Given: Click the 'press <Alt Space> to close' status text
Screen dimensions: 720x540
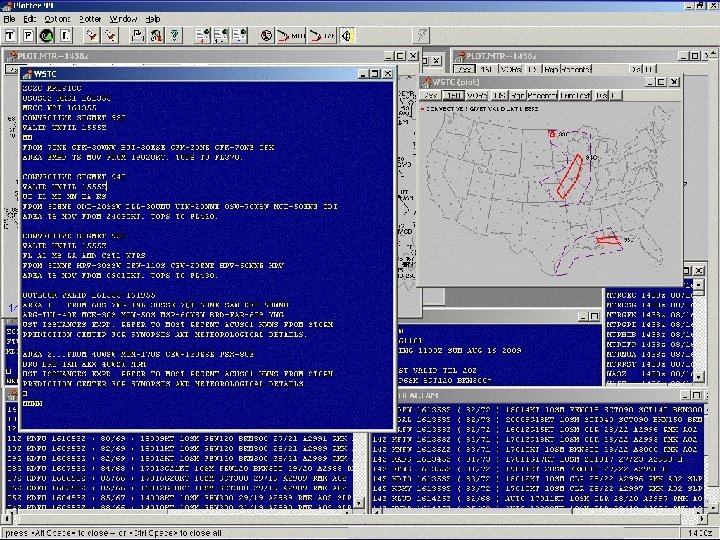Looking at the screenshot, I should click(57, 533).
